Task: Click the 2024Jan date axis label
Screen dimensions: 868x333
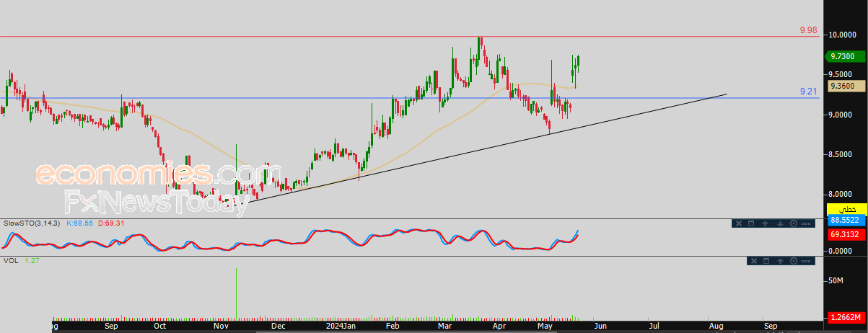Action: tap(341, 326)
